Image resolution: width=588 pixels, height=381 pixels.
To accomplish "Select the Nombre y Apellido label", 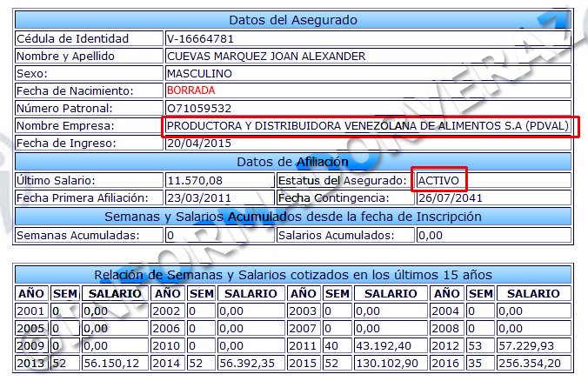I will [65, 57].
